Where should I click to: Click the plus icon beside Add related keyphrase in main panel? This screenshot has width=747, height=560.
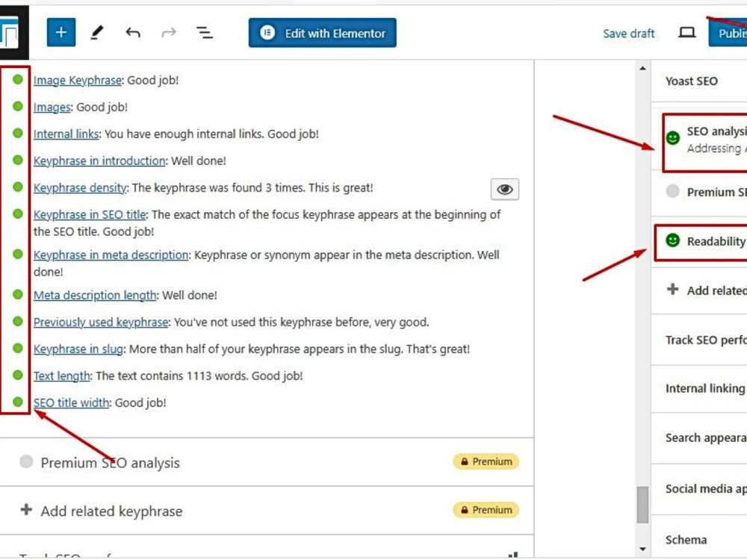pos(26,510)
